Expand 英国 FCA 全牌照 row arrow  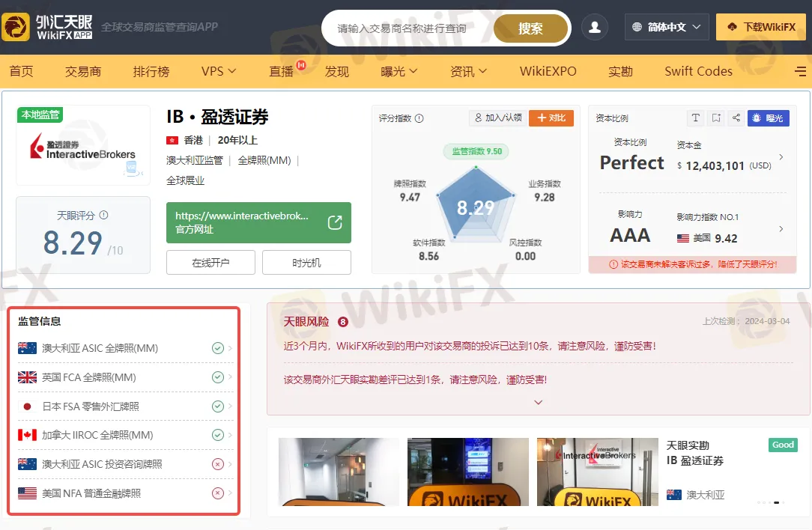(231, 377)
